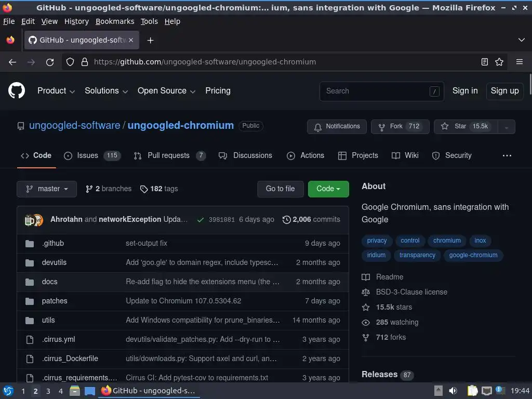Switch to the Projects tab

(358, 155)
